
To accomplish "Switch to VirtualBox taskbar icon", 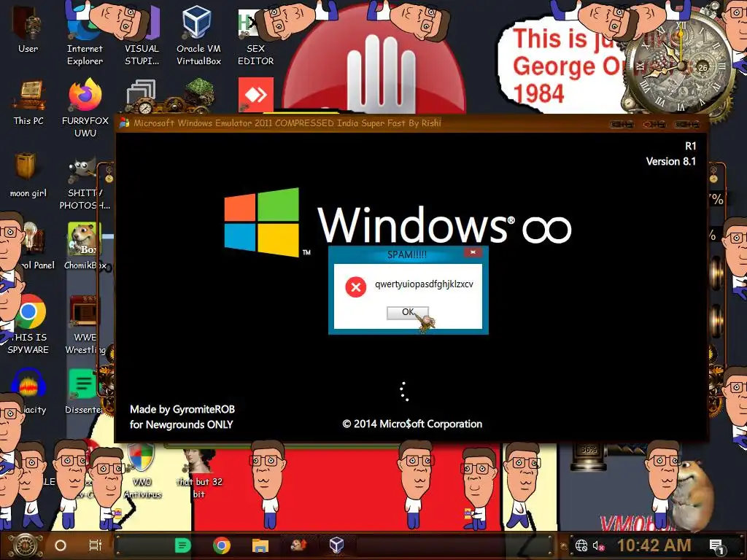I will click(336, 544).
